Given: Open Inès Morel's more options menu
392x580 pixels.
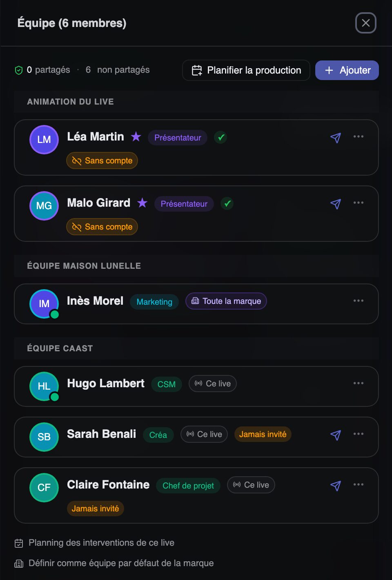Looking at the screenshot, I should point(358,301).
